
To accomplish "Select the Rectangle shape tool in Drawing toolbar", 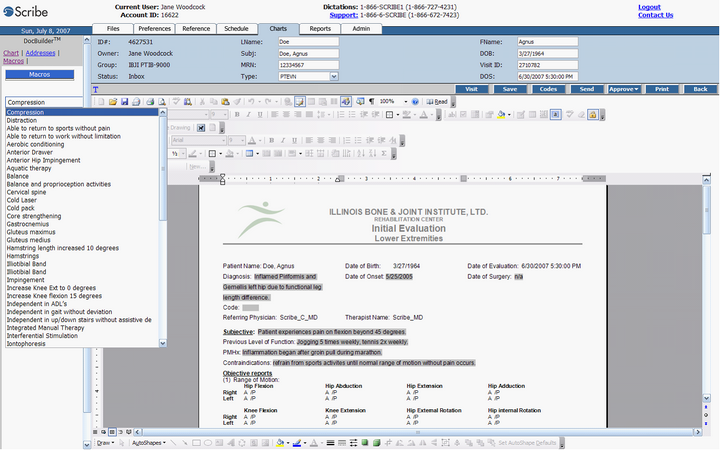I will coord(196,443).
